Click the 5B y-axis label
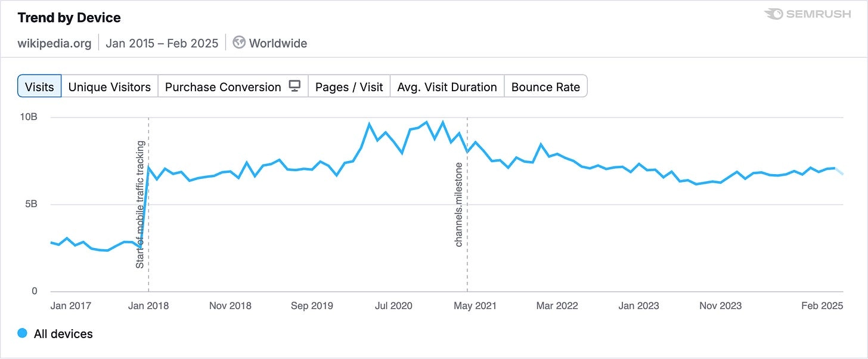The image size is (868, 359). (x=31, y=204)
